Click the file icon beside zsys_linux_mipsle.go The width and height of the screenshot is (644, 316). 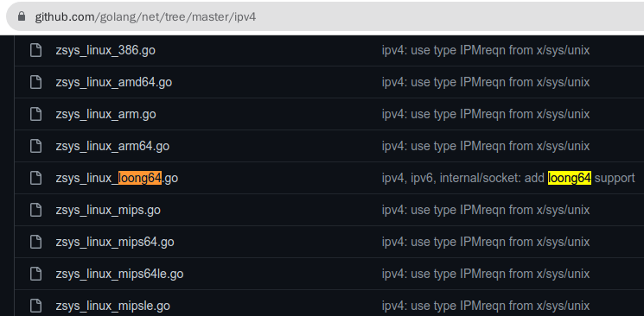[x=35, y=306]
